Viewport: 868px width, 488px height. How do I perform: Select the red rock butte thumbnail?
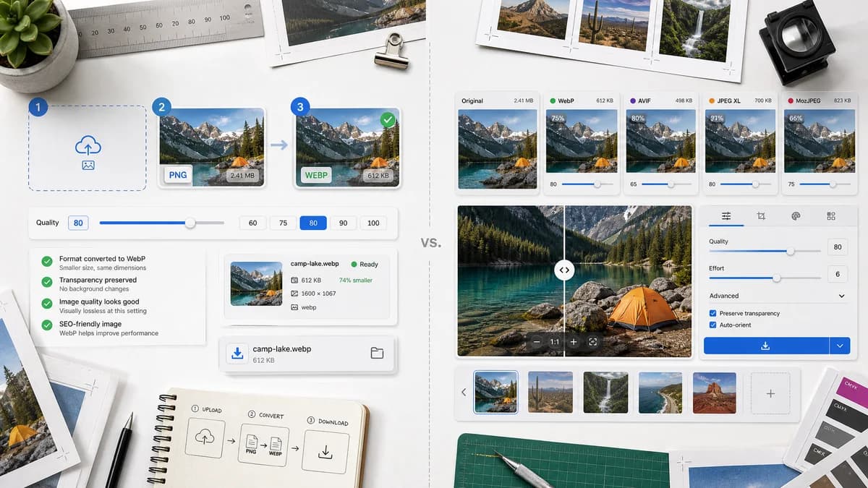715,393
